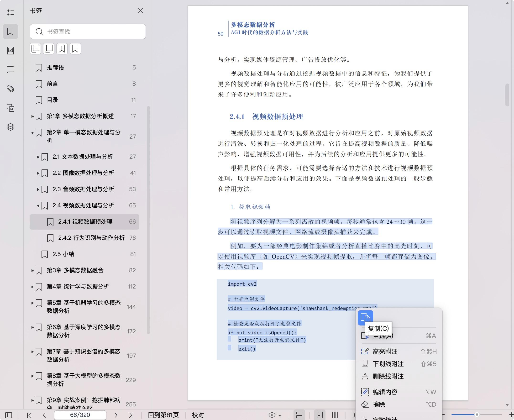The image size is (514, 420).
Task: Click the bookmark panel scrollbar
Action: tap(148, 220)
